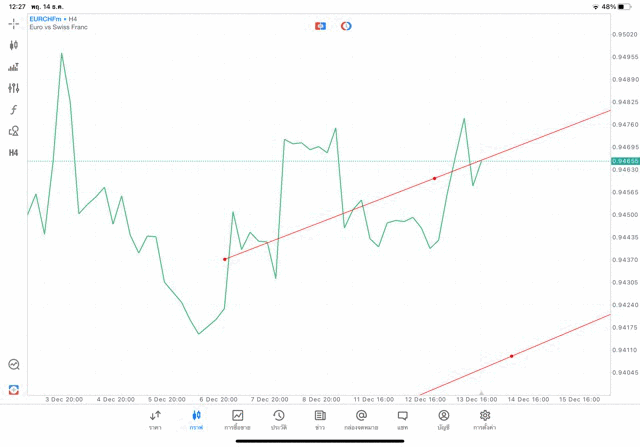Tap the red-blue circular icon at top
Viewport: 640px width, 447px height.
346,26
